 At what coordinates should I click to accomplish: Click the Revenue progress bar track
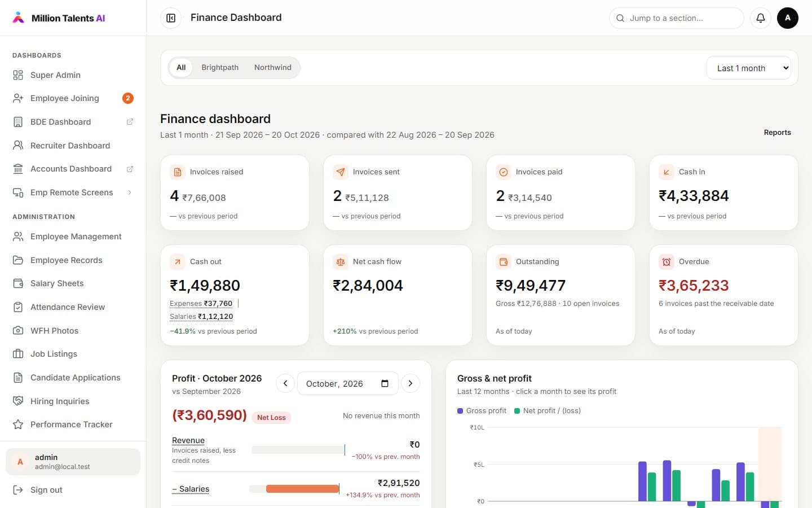coord(298,450)
